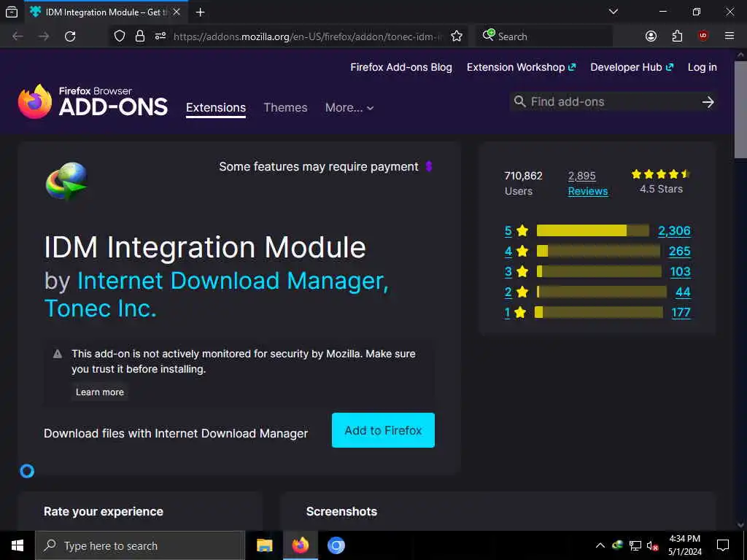Open the Extensions puzzle icon
Image resolution: width=747 pixels, height=560 pixels.
677,36
